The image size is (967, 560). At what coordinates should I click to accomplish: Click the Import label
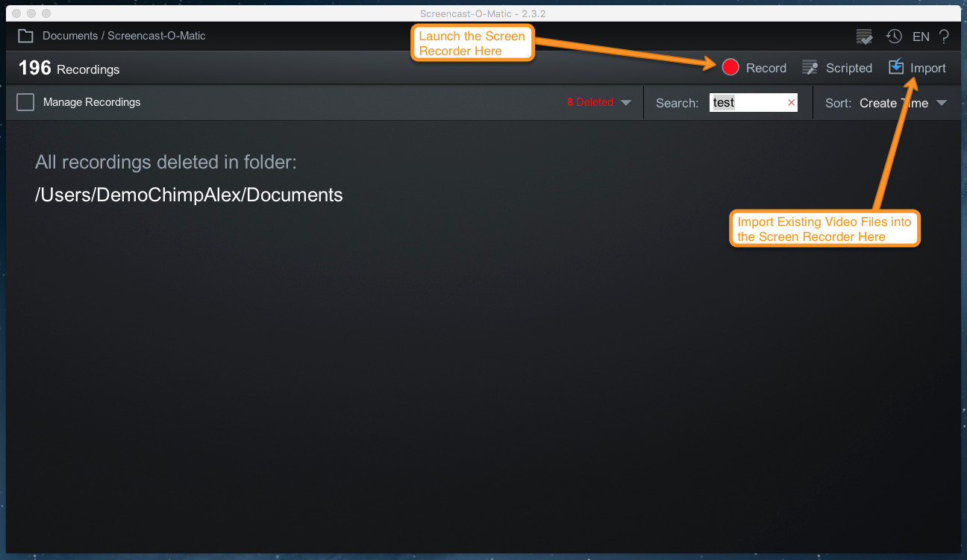coord(928,68)
